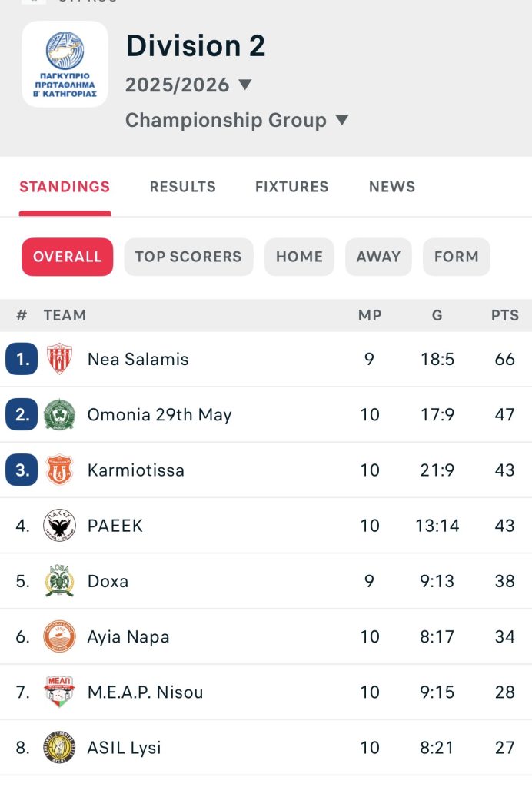Click the Division 2 league logo
Image resolution: width=532 pixels, height=787 pixels.
65,64
